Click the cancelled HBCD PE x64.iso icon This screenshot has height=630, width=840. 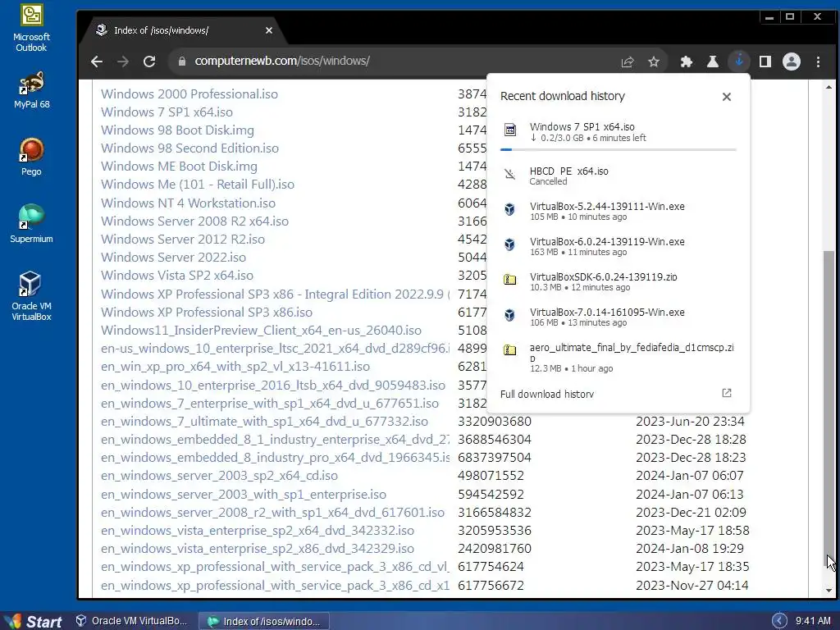(x=510, y=174)
